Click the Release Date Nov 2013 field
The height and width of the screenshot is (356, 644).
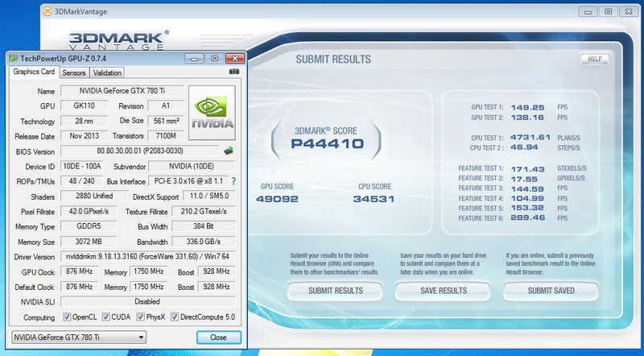point(85,135)
